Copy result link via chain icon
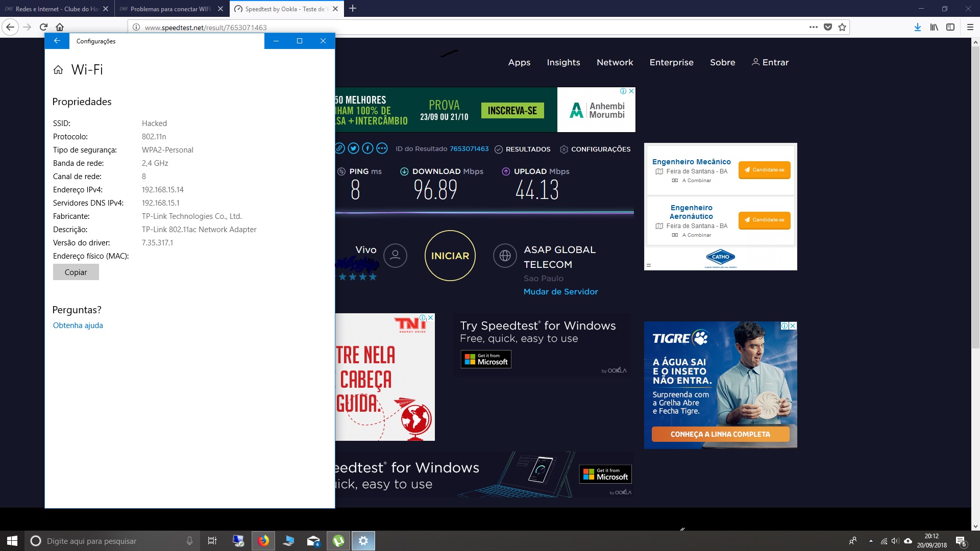980x551 pixels. pyautogui.click(x=339, y=148)
